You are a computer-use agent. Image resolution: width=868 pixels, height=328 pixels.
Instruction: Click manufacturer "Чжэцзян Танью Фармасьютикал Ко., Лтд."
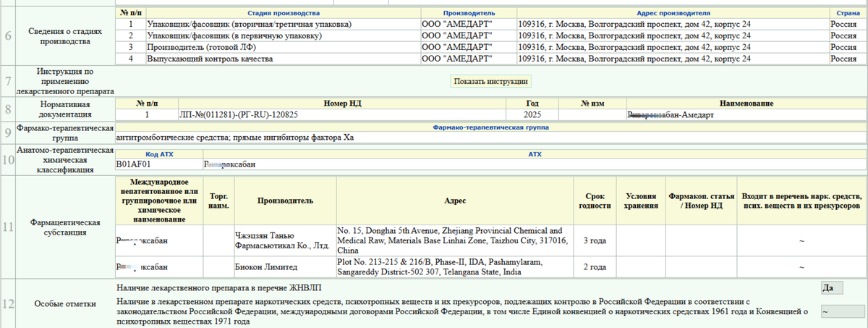(x=284, y=240)
